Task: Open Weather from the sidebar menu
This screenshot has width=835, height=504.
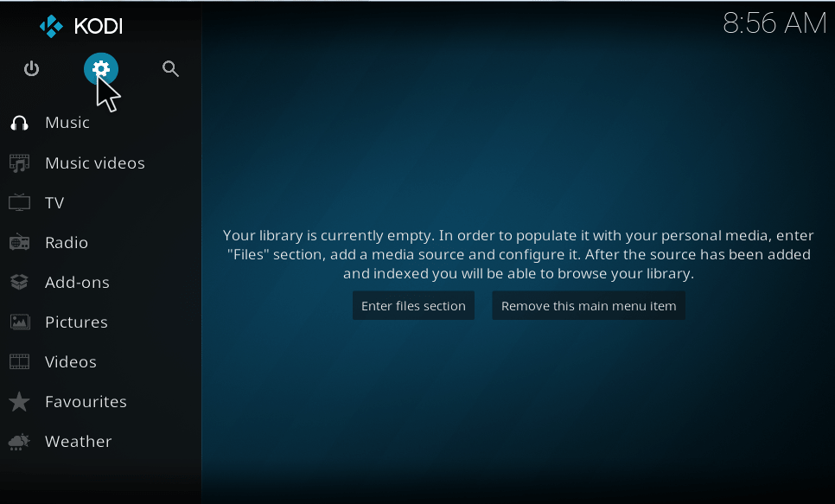Action: [x=78, y=441]
